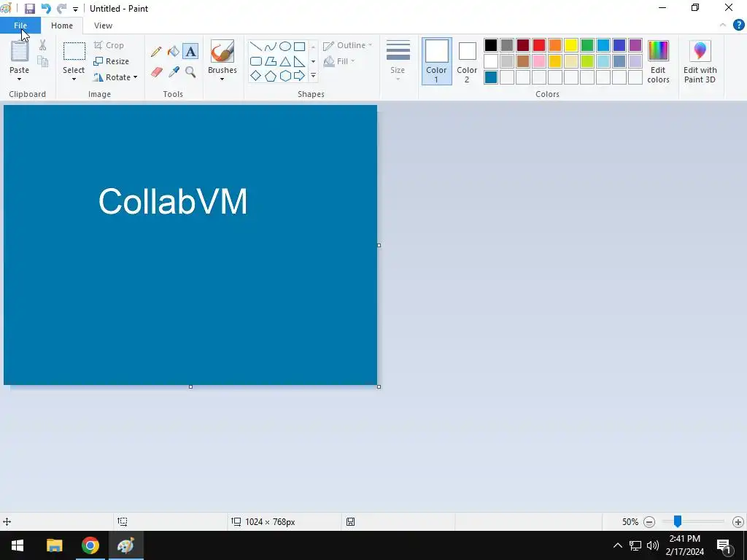The height and width of the screenshot is (560, 747).
Task: Click the Paste clipboard icon
Action: (x=20, y=51)
